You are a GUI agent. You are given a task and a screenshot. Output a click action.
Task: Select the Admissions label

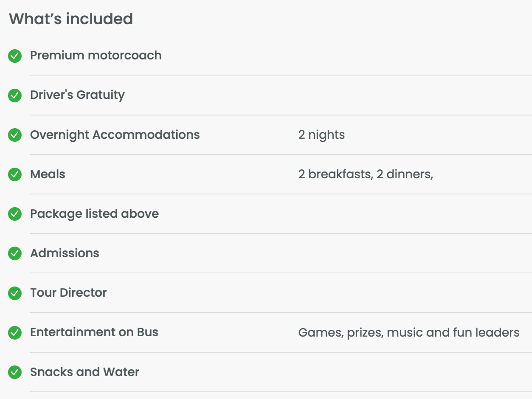point(65,253)
